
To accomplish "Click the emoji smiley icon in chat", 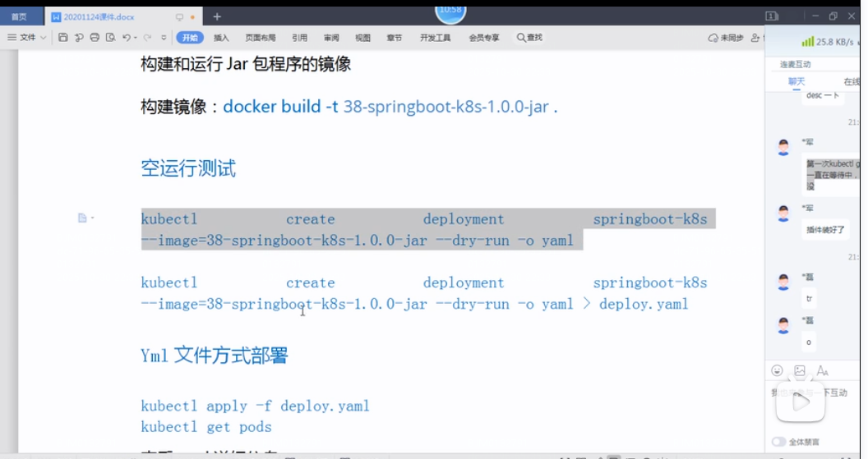I will tap(778, 370).
